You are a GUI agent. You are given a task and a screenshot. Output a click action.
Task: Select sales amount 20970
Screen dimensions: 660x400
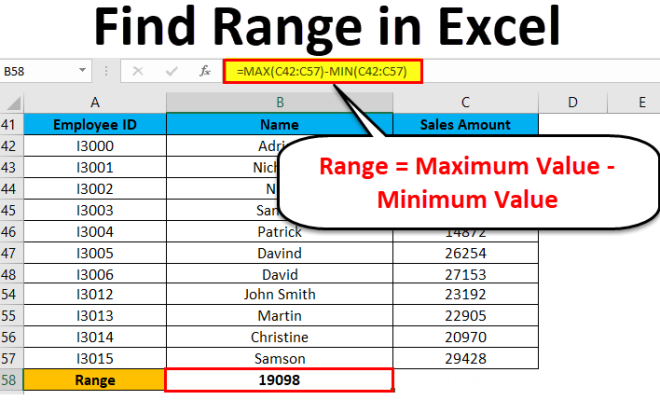coord(466,337)
